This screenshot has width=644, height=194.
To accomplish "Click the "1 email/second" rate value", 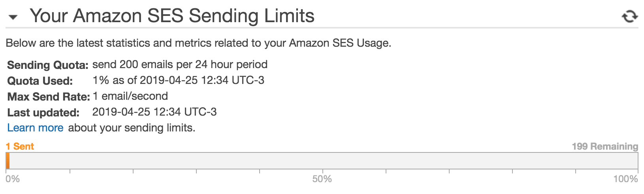I will [130, 96].
